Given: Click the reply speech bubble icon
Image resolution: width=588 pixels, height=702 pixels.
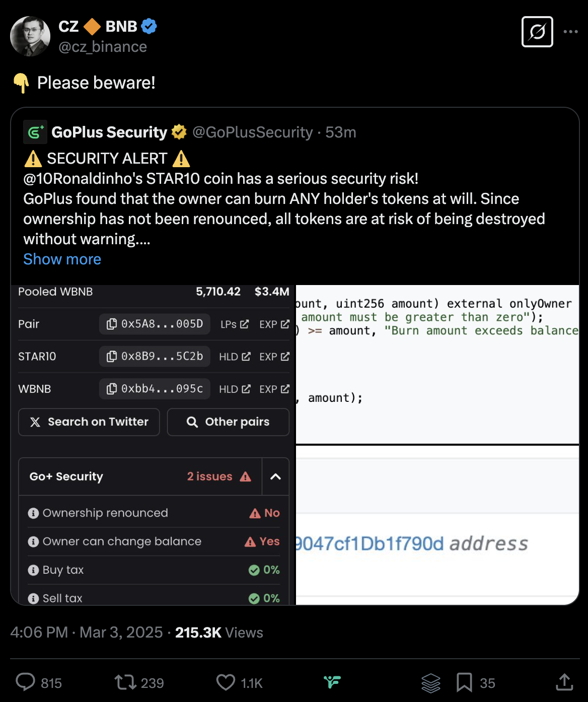Looking at the screenshot, I should coord(25,682).
